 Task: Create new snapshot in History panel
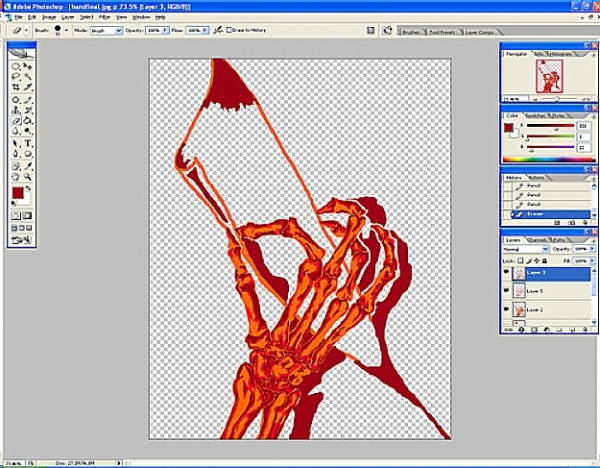572,223
